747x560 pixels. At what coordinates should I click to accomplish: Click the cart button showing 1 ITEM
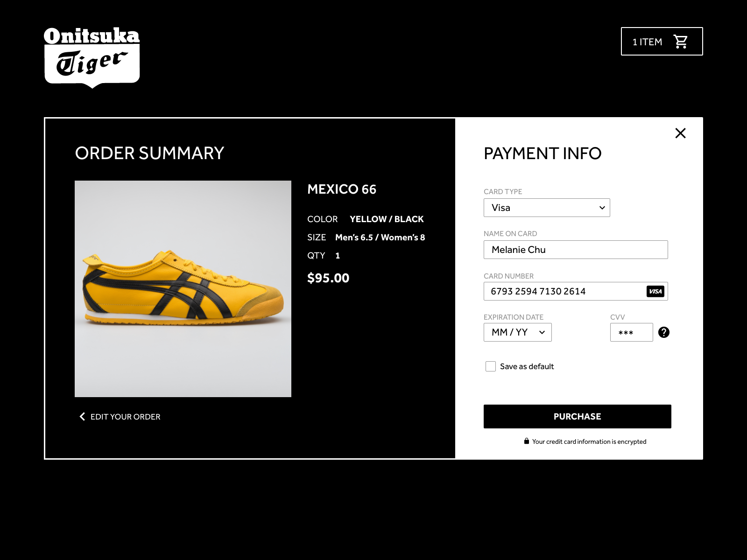pos(661,41)
